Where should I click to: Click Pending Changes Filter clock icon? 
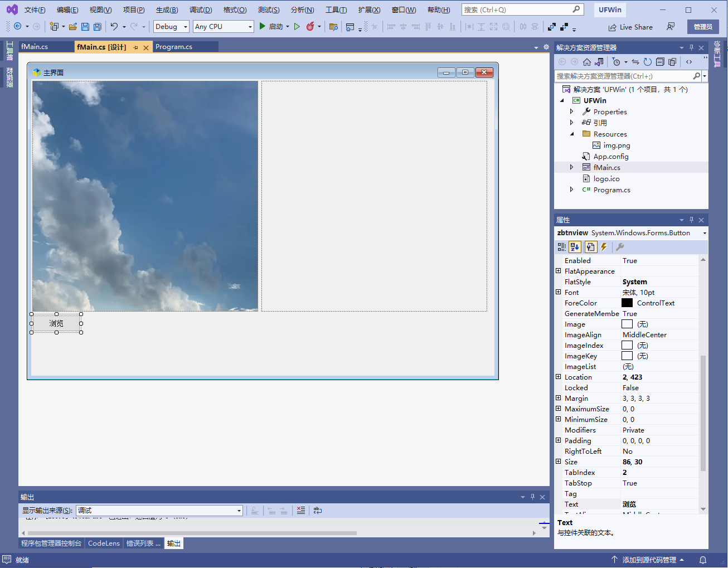click(617, 62)
